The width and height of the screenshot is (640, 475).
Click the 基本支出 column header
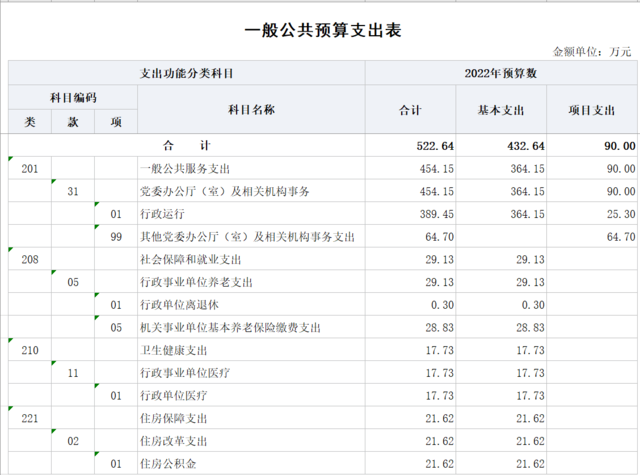[501, 109]
